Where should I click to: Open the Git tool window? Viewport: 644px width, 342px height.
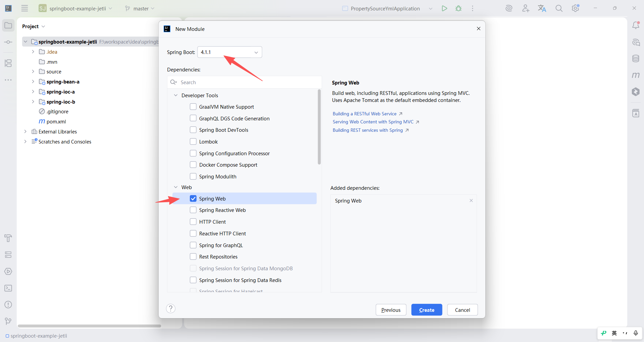[x=8, y=321]
